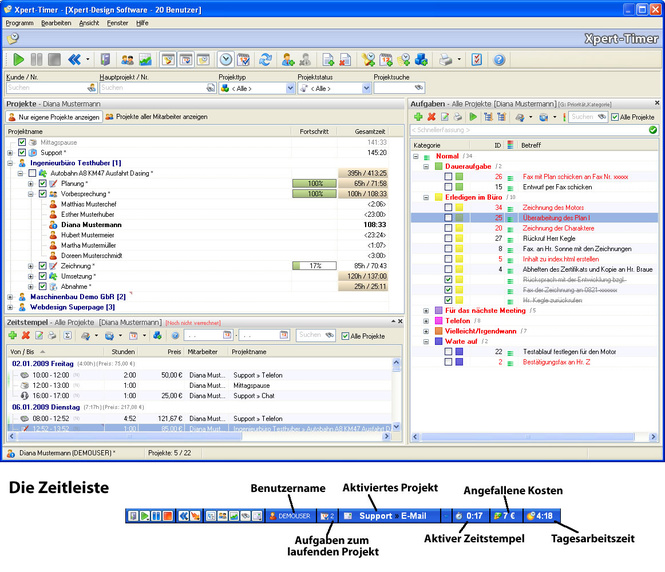Click the gray stop button
The height and width of the screenshot is (572, 665).
[x=54, y=60]
